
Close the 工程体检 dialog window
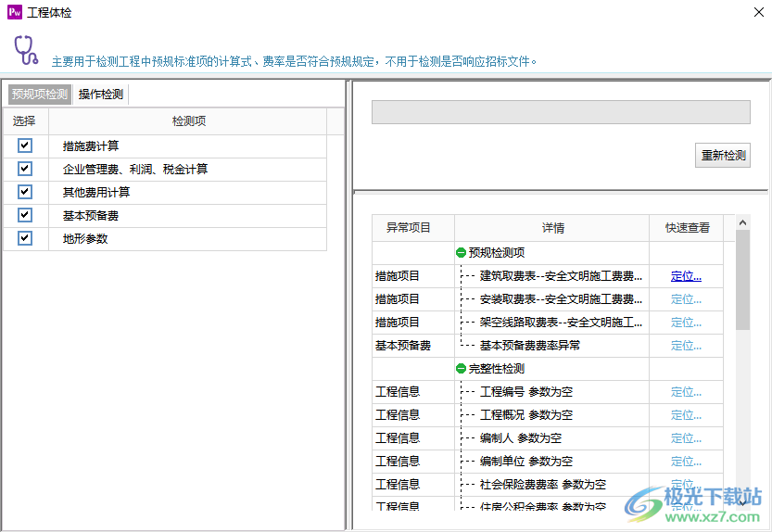coord(759,12)
